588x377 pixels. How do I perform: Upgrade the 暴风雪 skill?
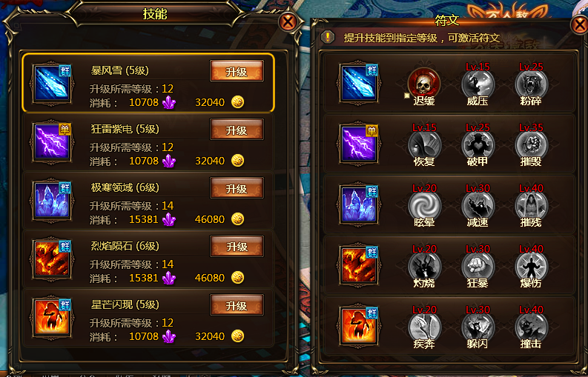tap(237, 71)
